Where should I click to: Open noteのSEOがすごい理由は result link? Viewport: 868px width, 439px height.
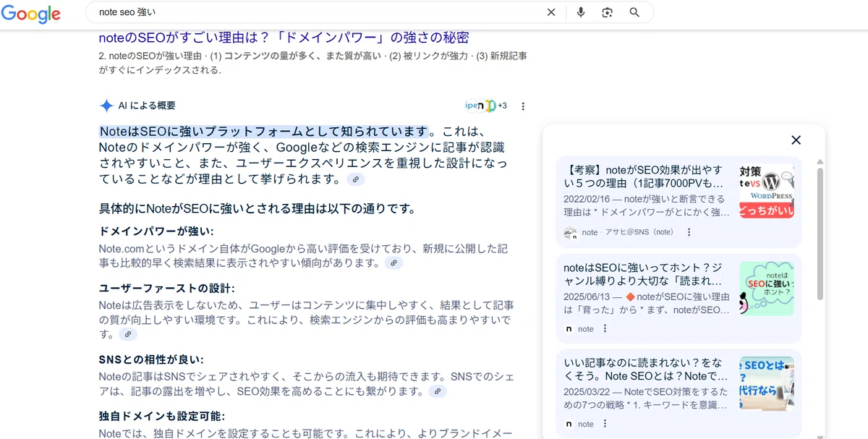(x=284, y=38)
